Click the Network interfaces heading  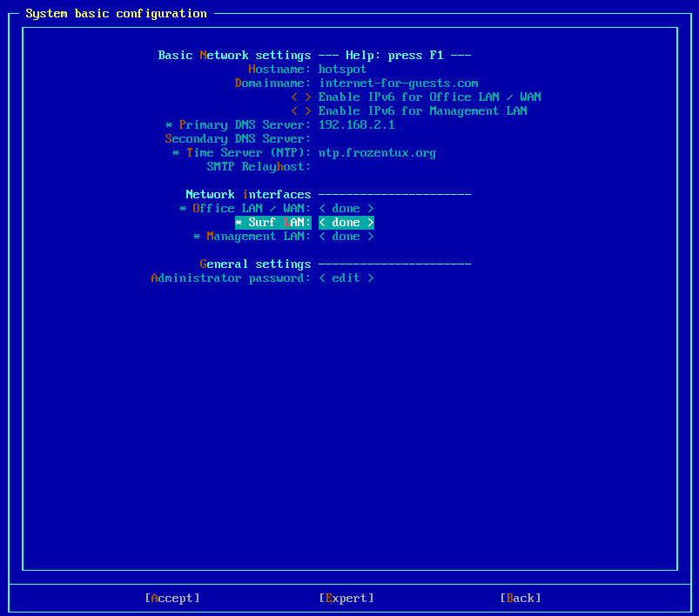coord(248,195)
